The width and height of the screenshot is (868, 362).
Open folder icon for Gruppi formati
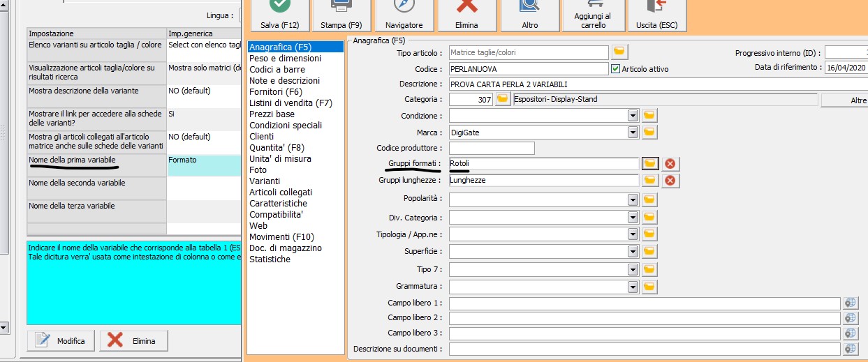tap(650, 163)
